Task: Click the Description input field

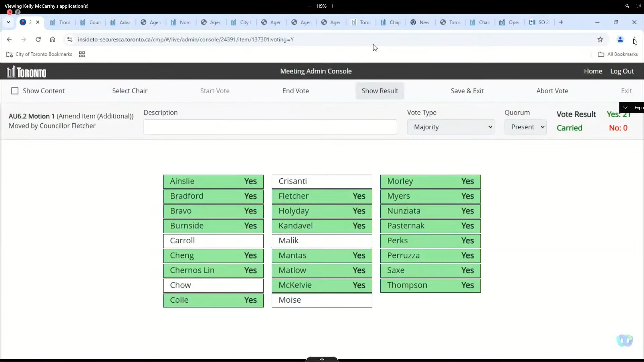Action: (x=270, y=127)
